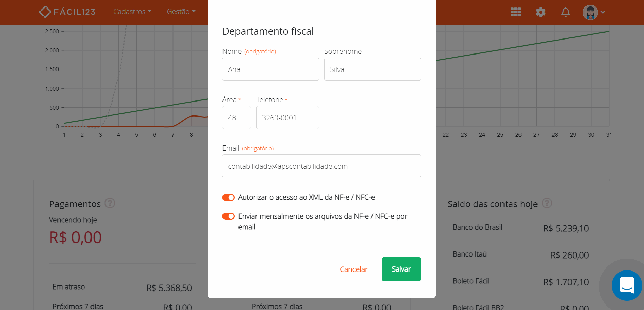Click the user avatar picture
Screen dimensions: 644x310
coord(590,12)
